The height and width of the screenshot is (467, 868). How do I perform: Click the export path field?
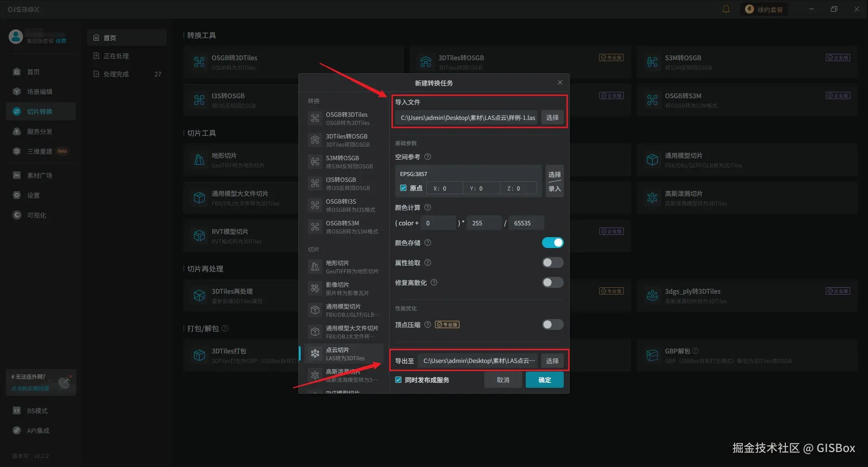pos(477,361)
